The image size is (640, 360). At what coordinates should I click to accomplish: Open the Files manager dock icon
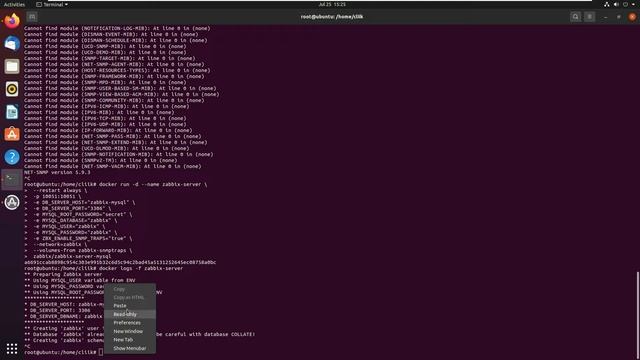[x=12, y=66]
